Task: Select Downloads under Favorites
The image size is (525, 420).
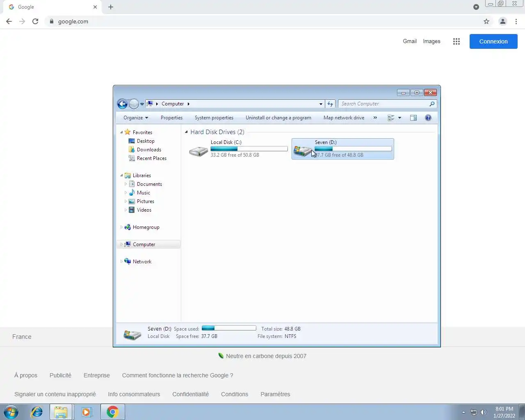Action: pyautogui.click(x=149, y=150)
